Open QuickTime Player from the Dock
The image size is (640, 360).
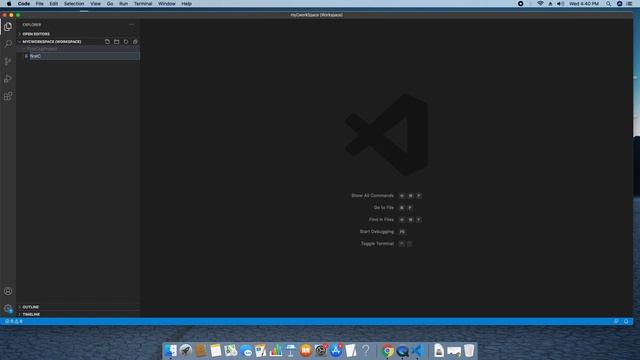pos(402,351)
